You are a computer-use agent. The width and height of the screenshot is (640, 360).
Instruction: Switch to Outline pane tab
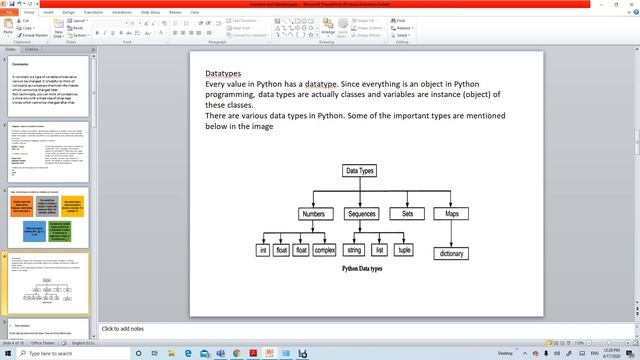pos(31,49)
